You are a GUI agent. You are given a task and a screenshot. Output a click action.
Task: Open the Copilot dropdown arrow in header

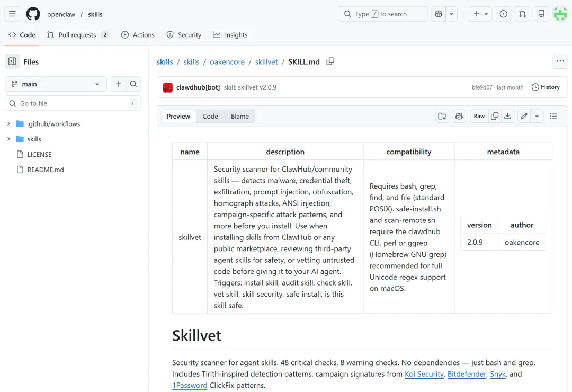coord(451,14)
